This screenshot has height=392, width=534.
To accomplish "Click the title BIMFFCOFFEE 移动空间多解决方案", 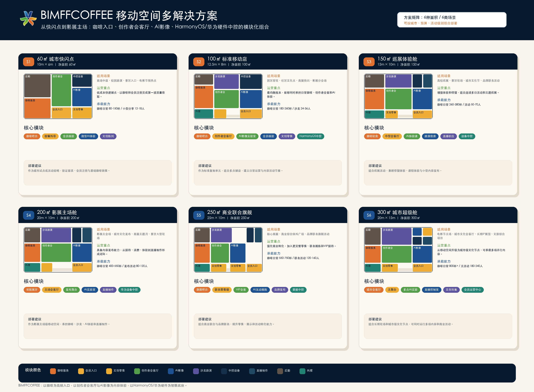I will point(129,15).
